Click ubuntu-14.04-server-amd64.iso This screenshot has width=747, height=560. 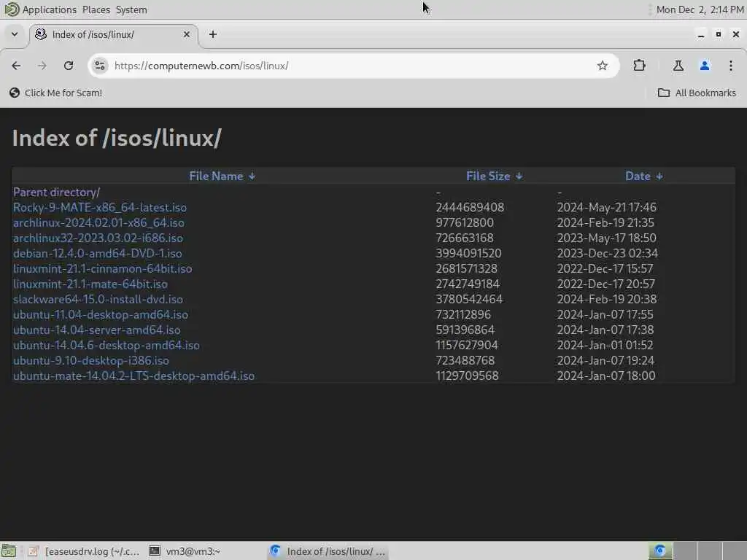pos(97,330)
